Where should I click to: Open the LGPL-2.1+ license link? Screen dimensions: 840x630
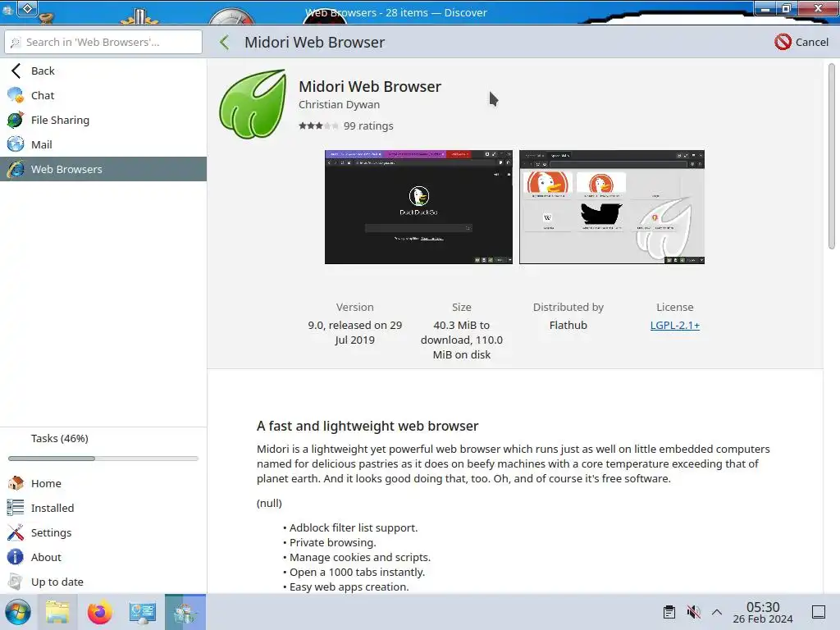click(x=675, y=325)
